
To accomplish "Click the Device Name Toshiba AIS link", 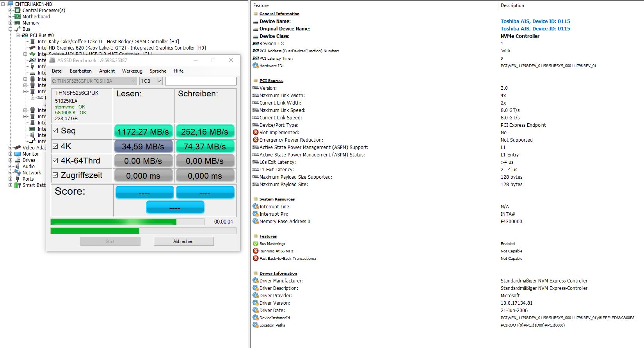I will tap(535, 21).
